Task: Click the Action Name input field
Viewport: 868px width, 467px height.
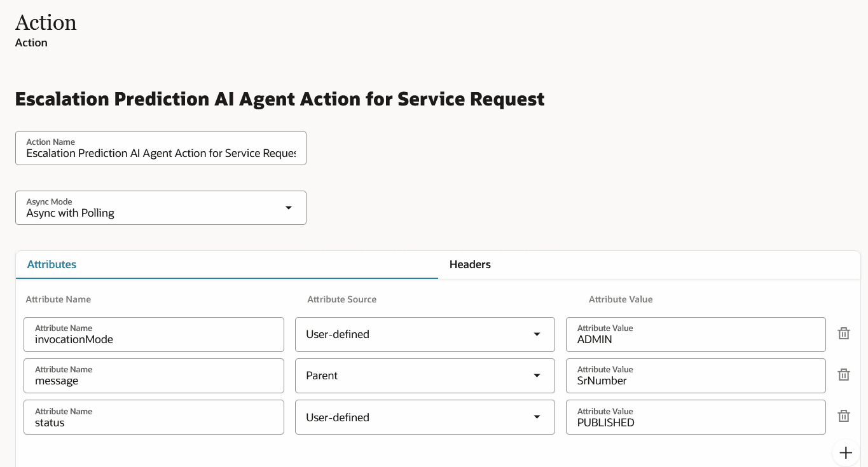Action: click(x=160, y=152)
